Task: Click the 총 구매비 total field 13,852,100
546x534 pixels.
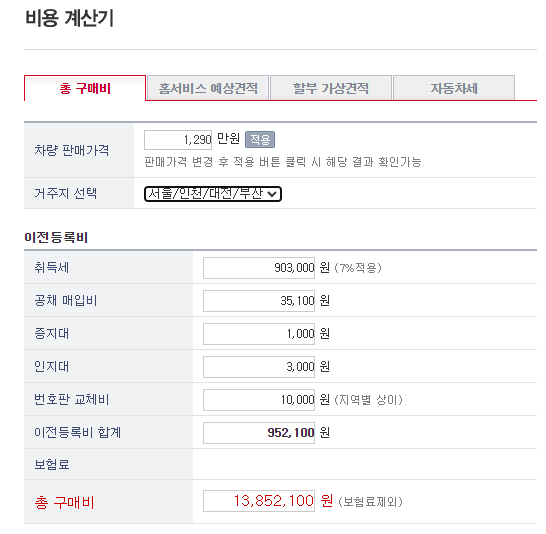Action: 259,501
